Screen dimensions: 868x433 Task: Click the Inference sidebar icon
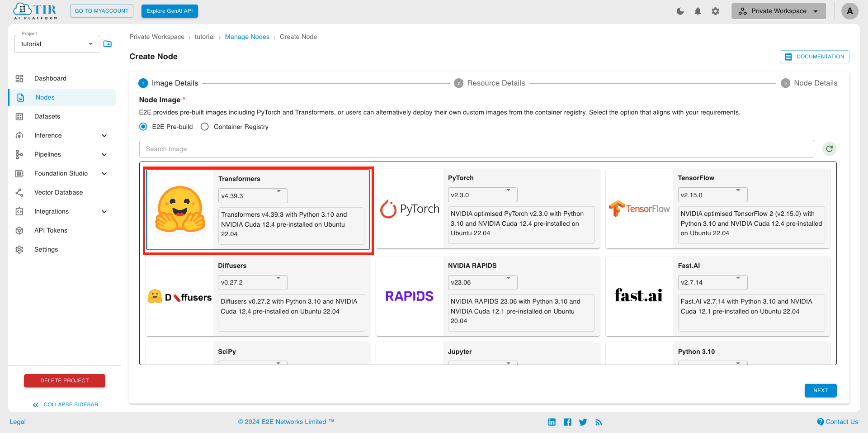pos(19,135)
